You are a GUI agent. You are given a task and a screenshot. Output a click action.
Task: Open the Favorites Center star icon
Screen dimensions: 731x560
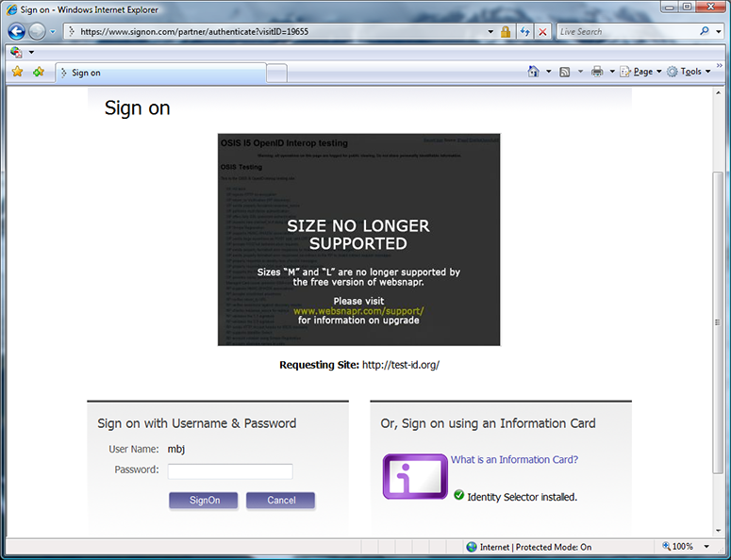coord(17,72)
